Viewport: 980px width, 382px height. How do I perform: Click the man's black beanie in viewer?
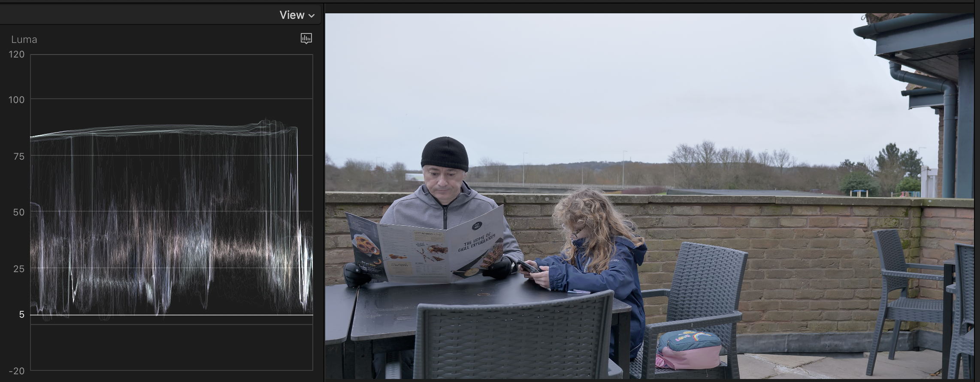tap(445, 153)
